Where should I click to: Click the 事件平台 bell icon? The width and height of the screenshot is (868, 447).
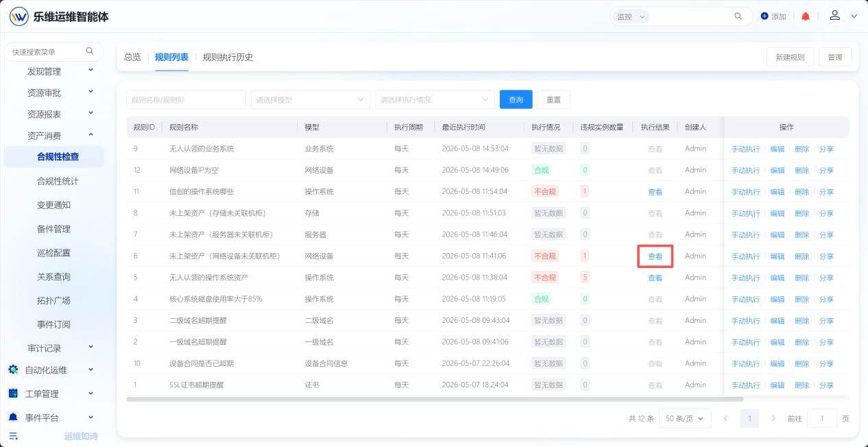pos(13,418)
